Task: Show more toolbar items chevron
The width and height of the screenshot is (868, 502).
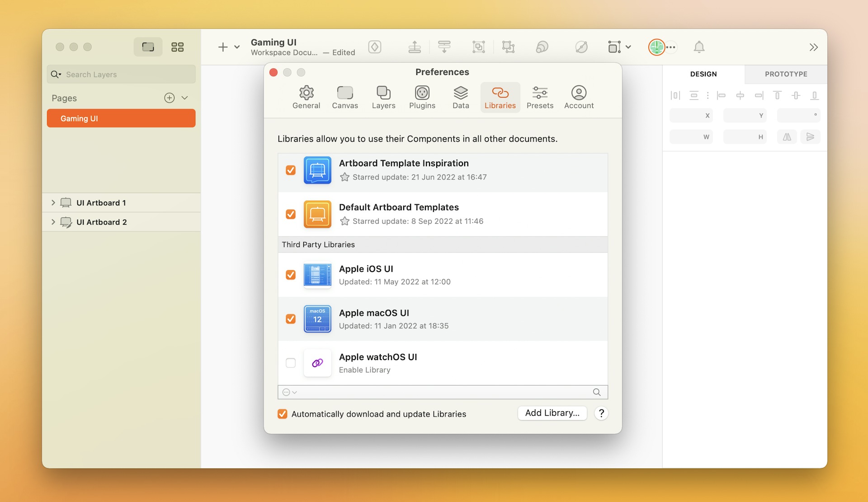Action: pyautogui.click(x=813, y=47)
